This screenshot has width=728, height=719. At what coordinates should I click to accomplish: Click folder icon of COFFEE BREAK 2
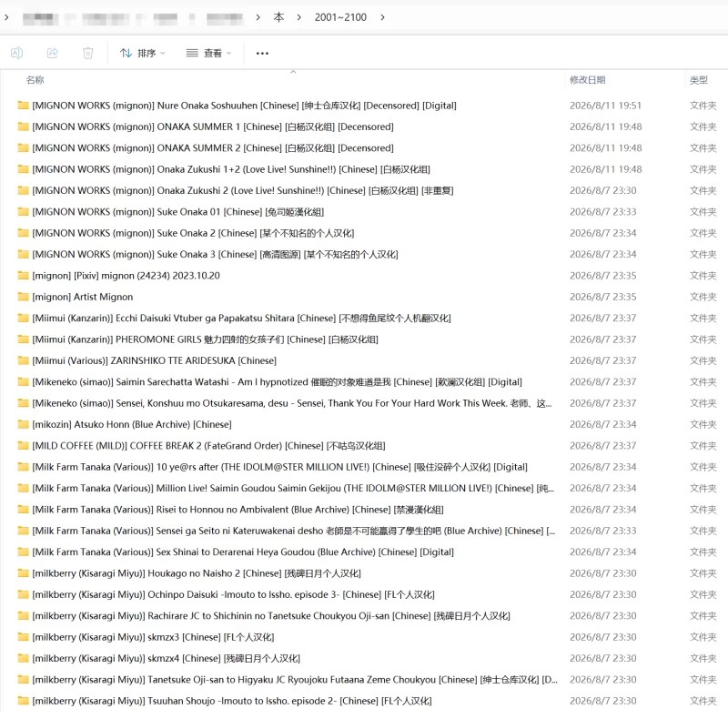(x=24, y=445)
